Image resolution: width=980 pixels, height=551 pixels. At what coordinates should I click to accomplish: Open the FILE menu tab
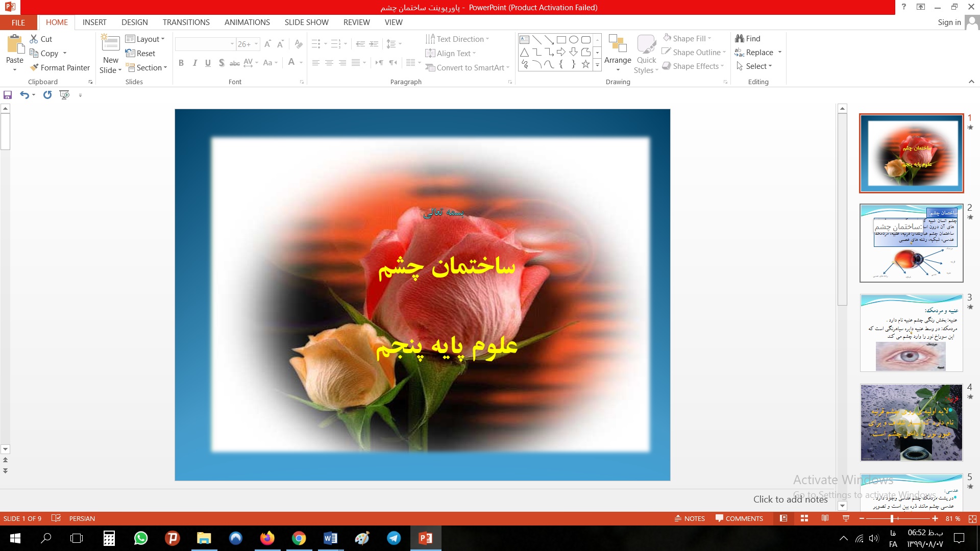tap(18, 22)
